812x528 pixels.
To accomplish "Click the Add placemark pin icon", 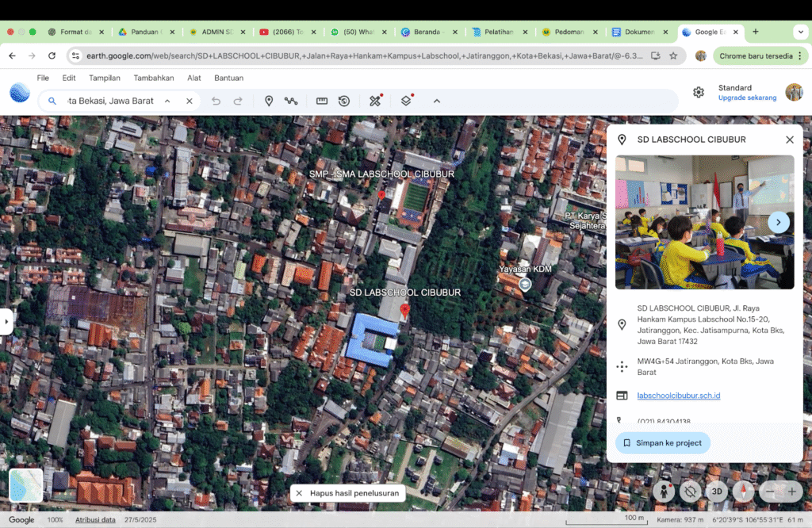I will point(268,101).
